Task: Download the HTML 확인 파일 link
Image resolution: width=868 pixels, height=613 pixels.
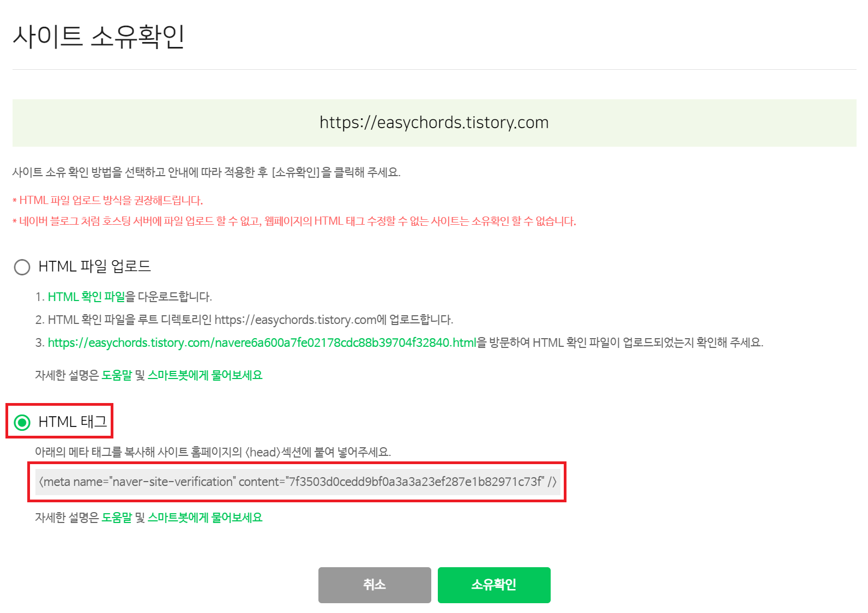Action: tap(86, 297)
